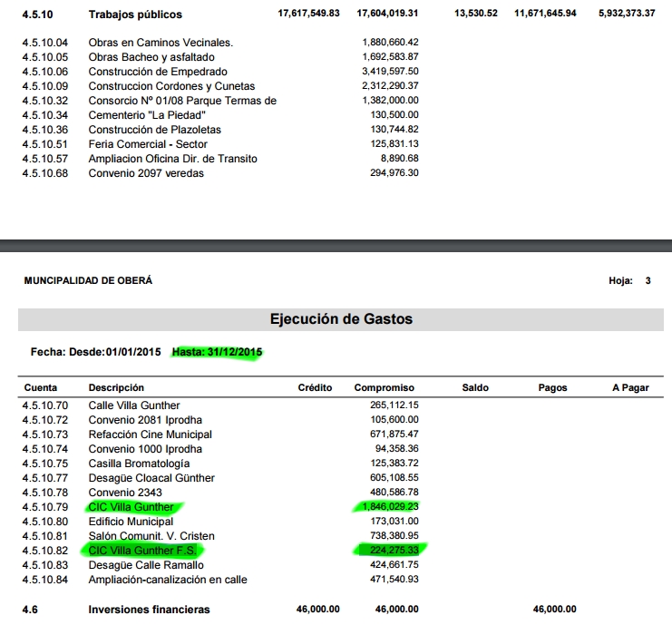This screenshot has height=625, width=672.
Task: Click the "Construcción de Empedrado" entry
Action: click(x=158, y=72)
